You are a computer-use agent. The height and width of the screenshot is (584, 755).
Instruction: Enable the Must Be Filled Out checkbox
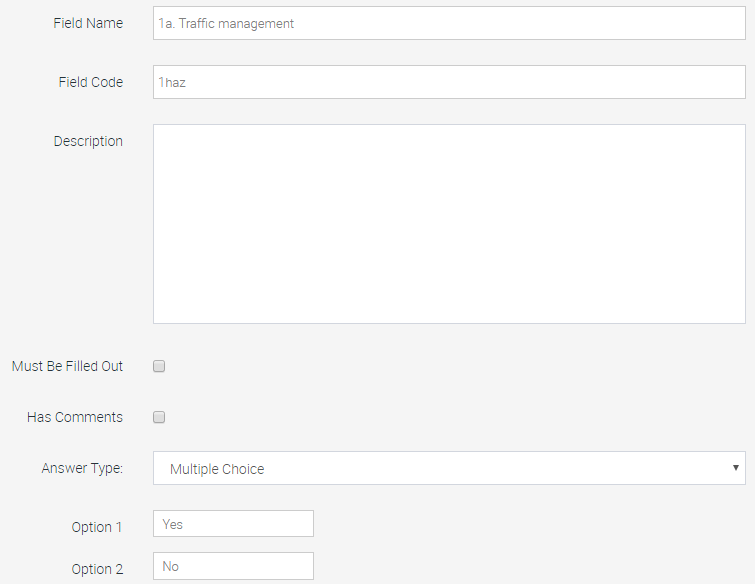pyautogui.click(x=159, y=366)
